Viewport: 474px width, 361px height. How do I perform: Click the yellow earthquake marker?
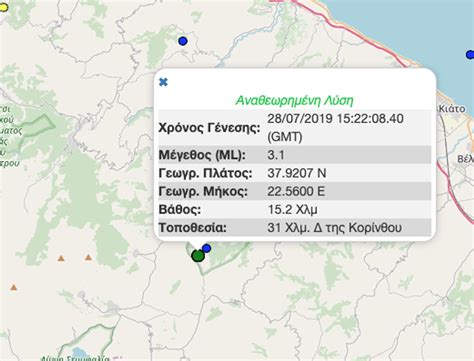3,8
